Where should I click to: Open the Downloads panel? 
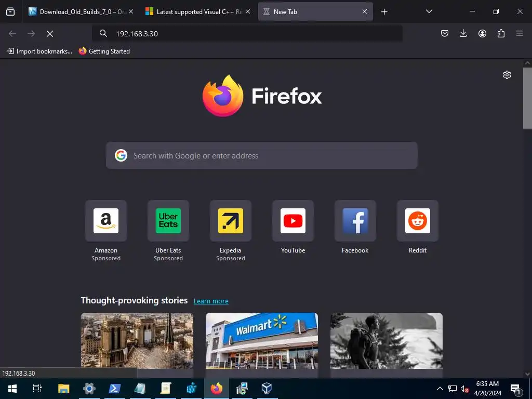click(463, 33)
